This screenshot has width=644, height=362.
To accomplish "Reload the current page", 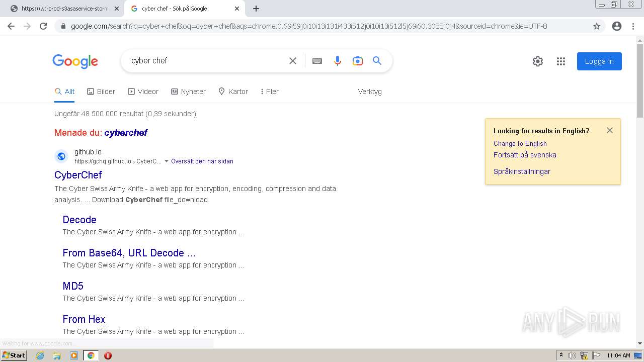I will (x=43, y=26).
